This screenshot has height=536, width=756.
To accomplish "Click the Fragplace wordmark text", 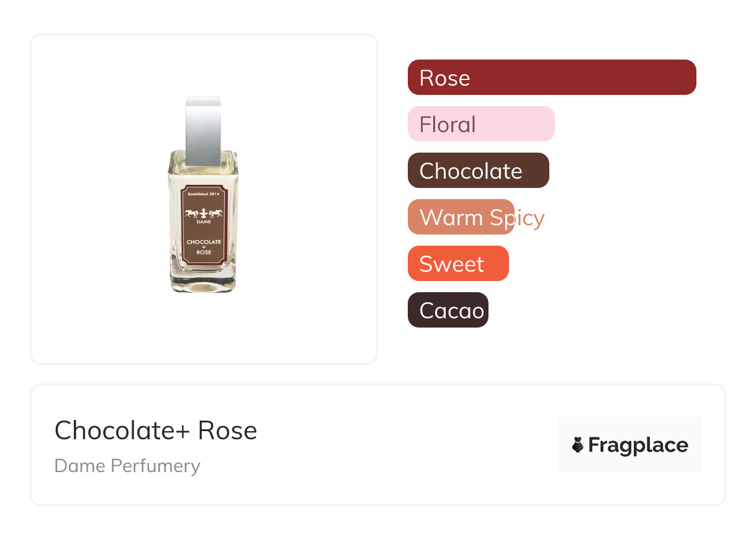I will click(x=638, y=445).
